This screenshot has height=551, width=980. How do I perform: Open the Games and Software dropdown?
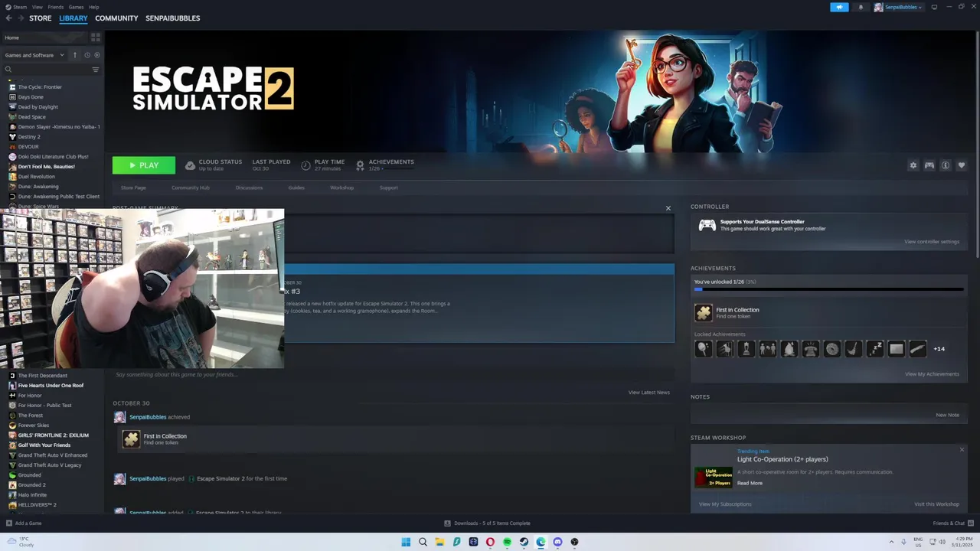pyautogui.click(x=33, y=55)
